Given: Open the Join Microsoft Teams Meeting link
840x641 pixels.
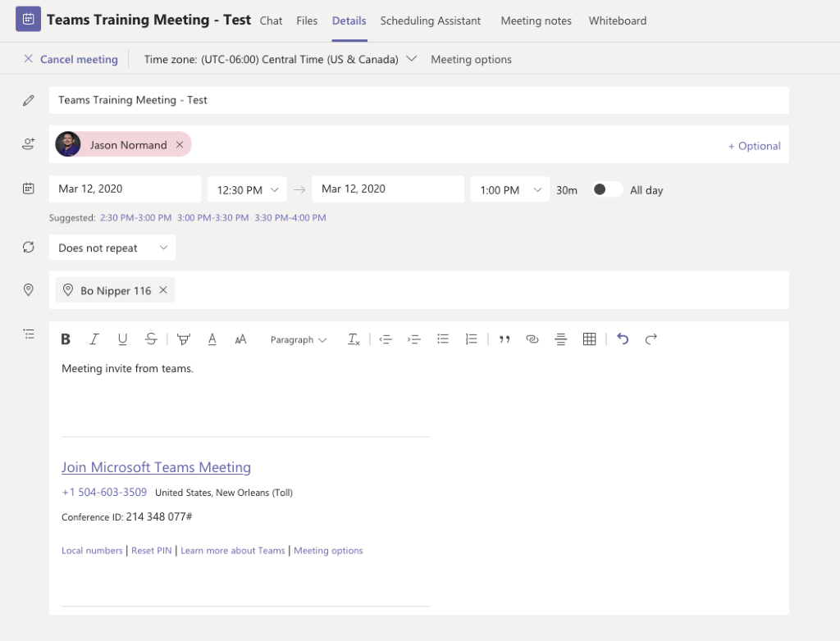Looking at the screenshot, I should point(157,467).
